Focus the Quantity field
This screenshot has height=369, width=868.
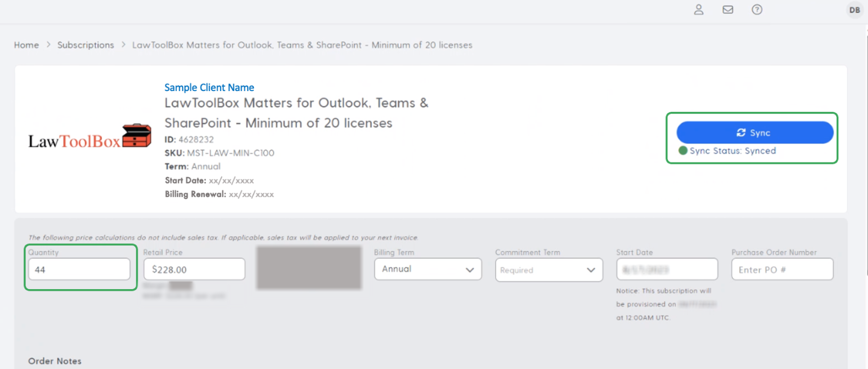79,269
